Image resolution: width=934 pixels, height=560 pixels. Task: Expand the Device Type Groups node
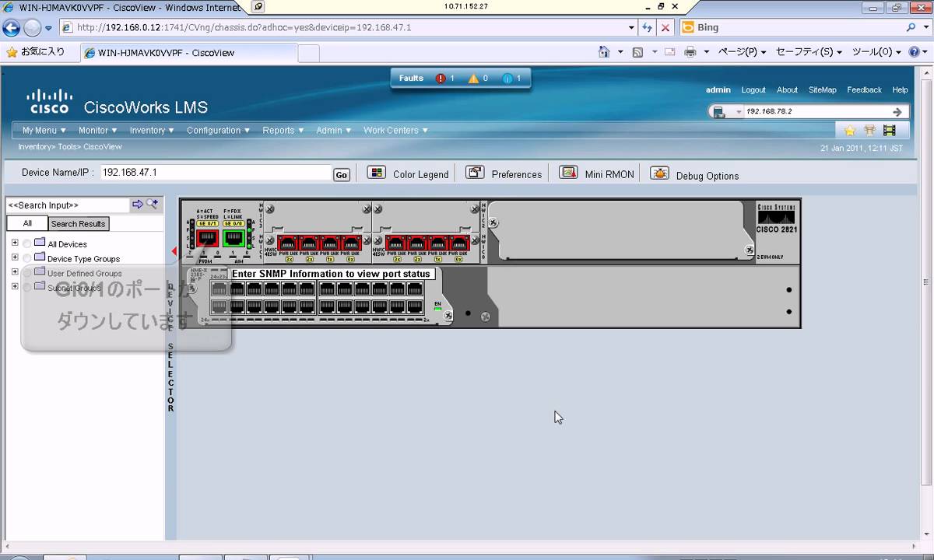[x=15, y=257]
